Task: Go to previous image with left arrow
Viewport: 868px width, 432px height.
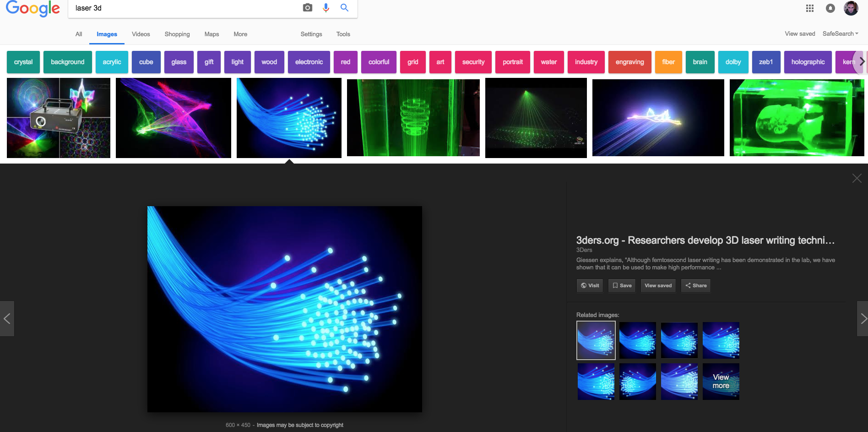Action: coord(7,319)
